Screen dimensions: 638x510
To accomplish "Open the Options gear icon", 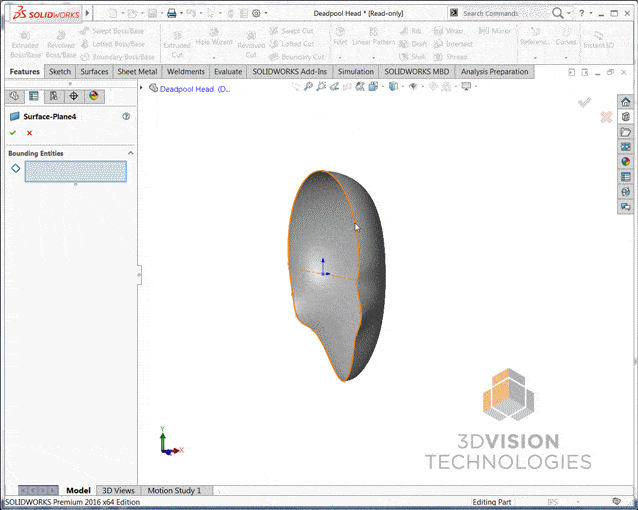I will click(x=256, y=13).
